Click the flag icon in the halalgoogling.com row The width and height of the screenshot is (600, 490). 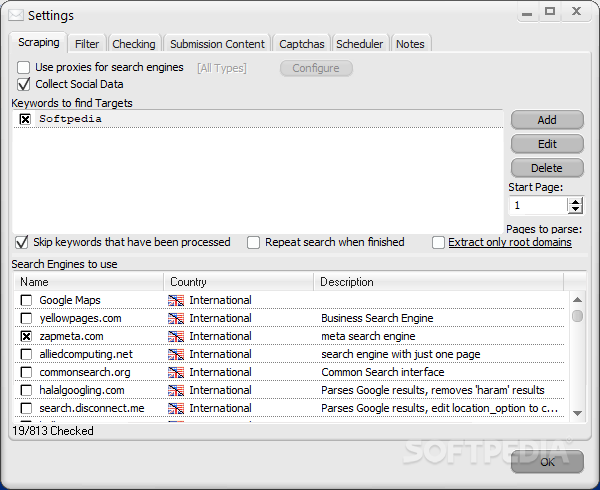[176, 391]
